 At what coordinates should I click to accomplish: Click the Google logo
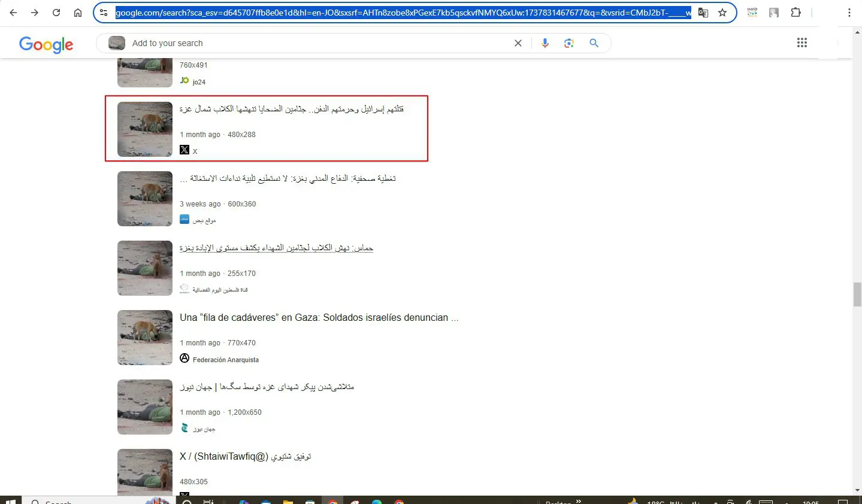[x=46, y=44]
